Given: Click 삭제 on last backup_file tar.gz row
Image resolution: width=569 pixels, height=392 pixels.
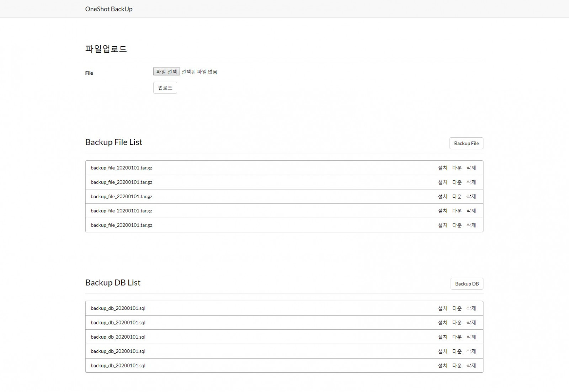Looking at the screenshot, I should tap(471, 225).
